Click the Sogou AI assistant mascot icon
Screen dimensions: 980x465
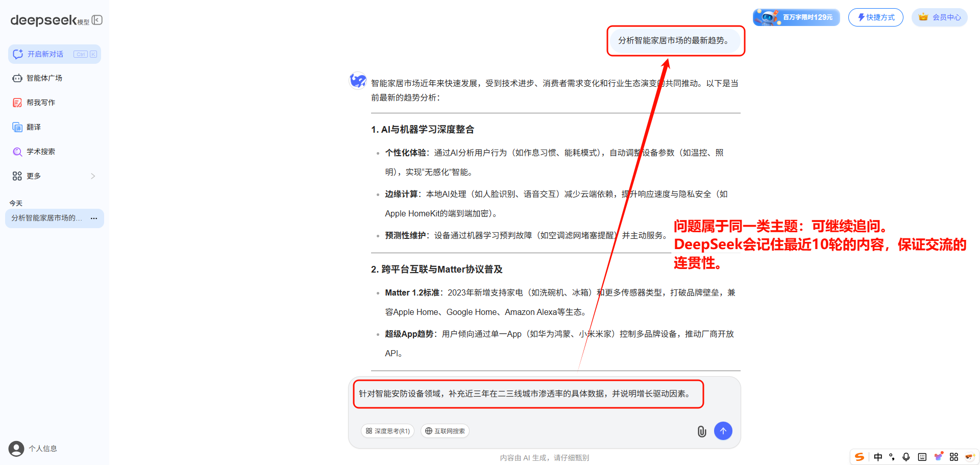(x=969, y=457)
